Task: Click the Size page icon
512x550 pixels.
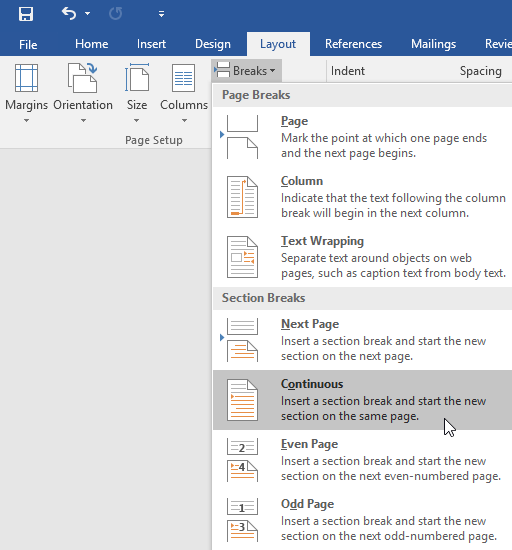Action: [x=137, y=78]
